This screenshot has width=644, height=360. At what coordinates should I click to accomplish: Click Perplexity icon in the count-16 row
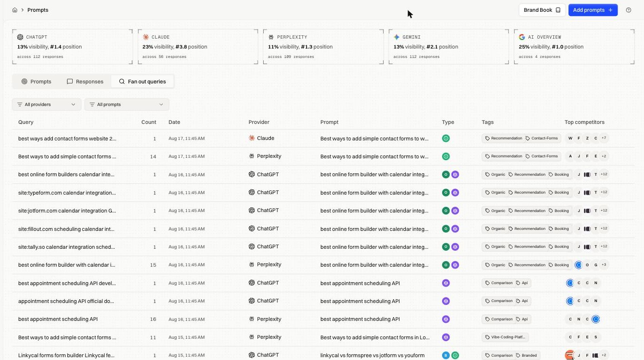(251, 319)
